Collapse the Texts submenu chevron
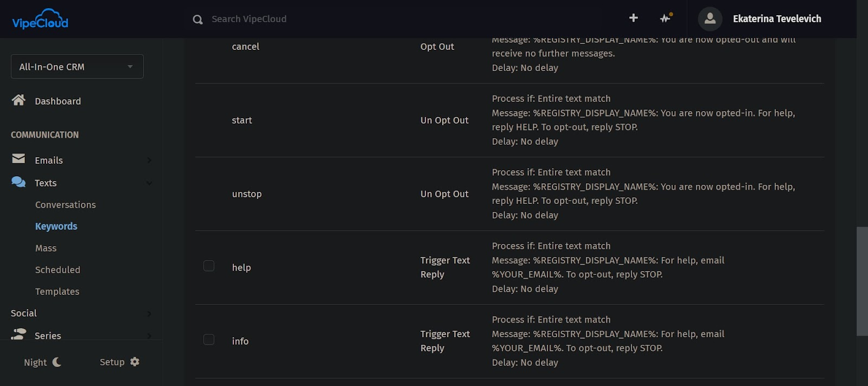Image resolution: width=868 pixels, height=386 pixels. coord(149,183)
